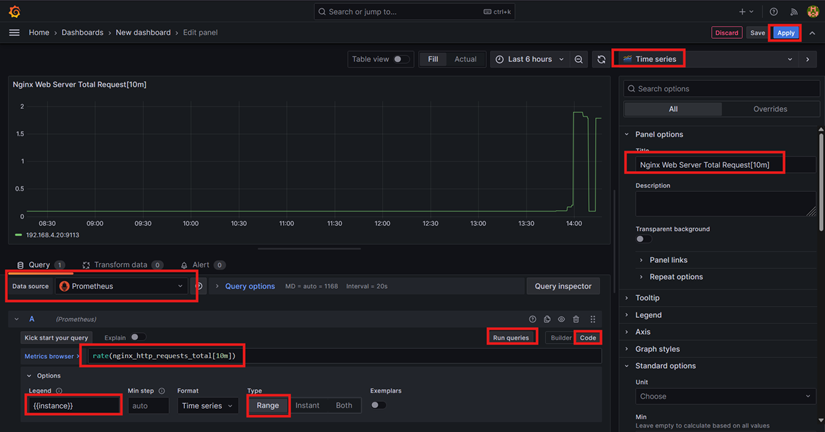This screenshot has height=432, width=825.
Task: Expand the Axis section
Action: click(x=642, y=332)
